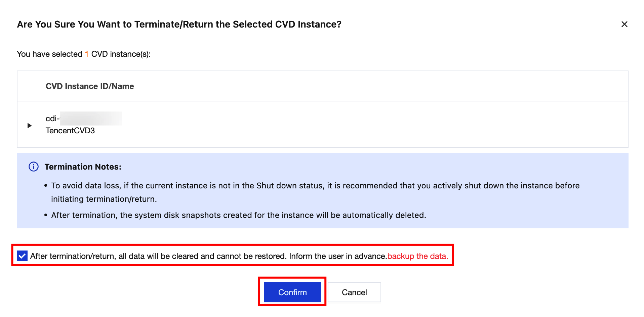This screenshot has height=317, width=644.
Task: Click the "You have selected" text
Action: click(49, 54)
